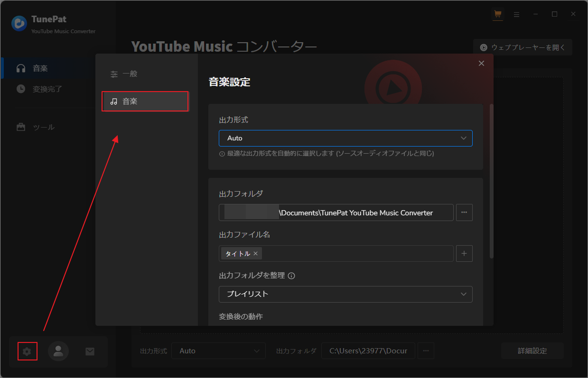The image size is (588, 378).
Task: Click output folder path field in dialog
Action: (336, 212)
